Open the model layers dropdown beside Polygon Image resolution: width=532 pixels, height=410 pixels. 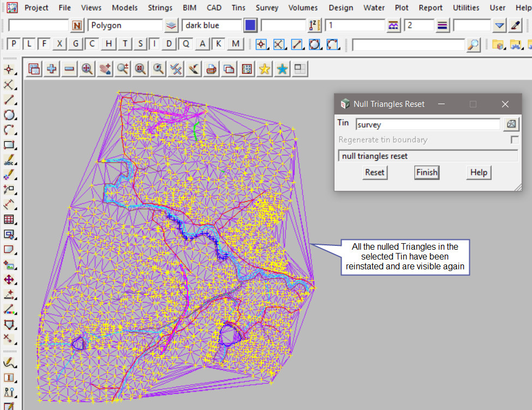[x=171, y=26]
